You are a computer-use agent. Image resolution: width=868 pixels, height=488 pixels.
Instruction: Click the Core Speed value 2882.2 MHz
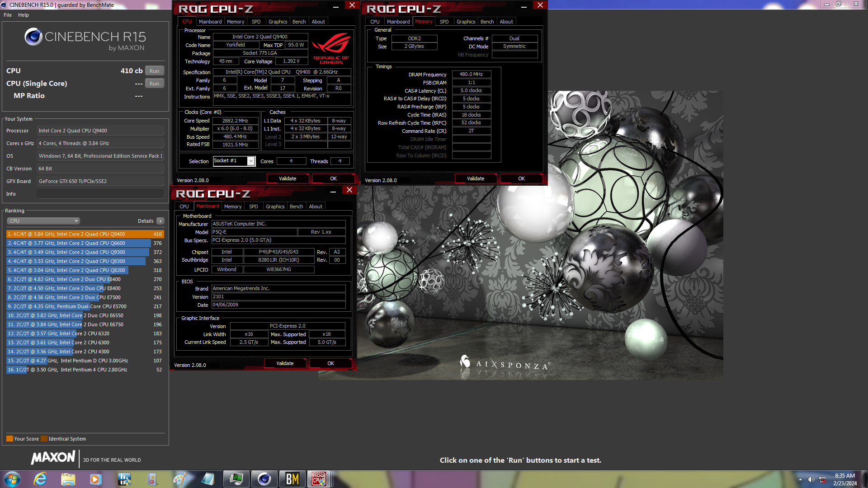pyautogui.click(x=235, y=121)
